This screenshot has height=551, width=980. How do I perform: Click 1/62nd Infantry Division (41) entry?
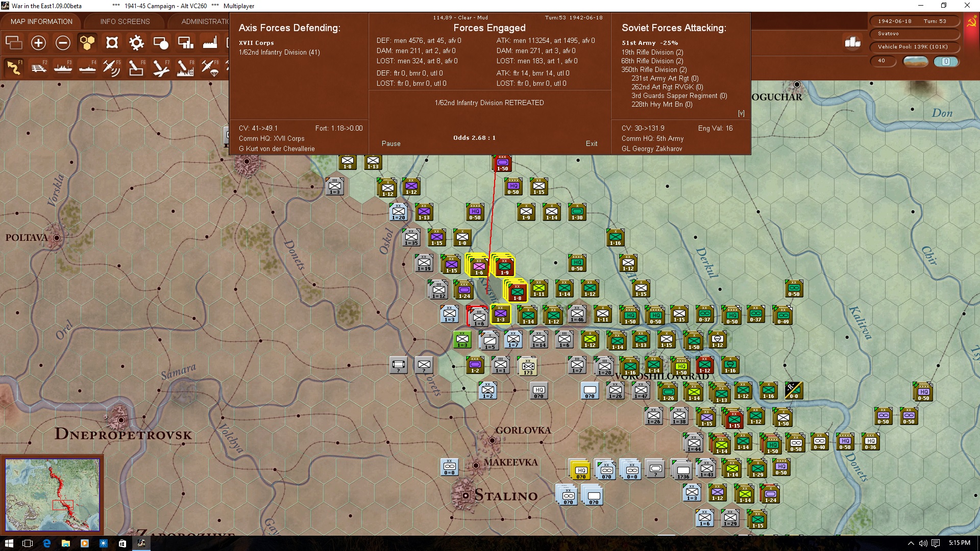point(279,53)
